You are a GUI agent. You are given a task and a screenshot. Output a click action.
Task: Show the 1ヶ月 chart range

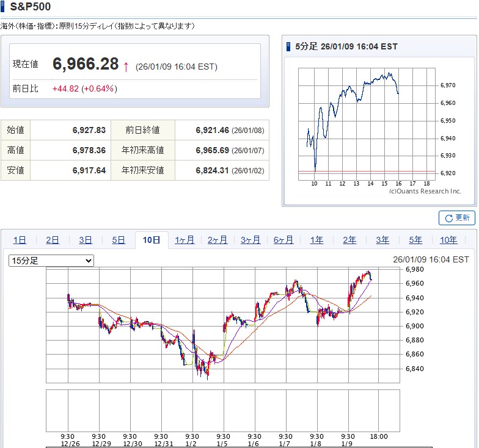pyautogui.click(x=185, y=240)
